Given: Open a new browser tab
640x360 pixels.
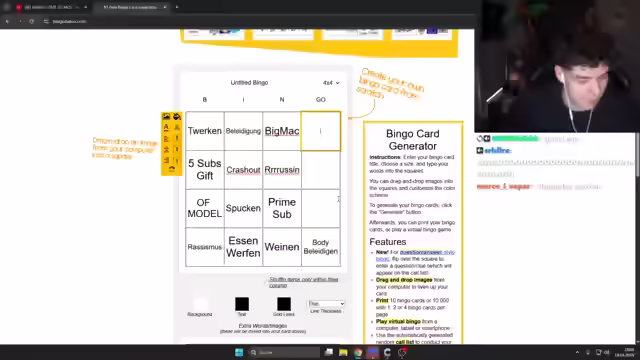Looking at the screenshot, I should (x=177, y=7).
